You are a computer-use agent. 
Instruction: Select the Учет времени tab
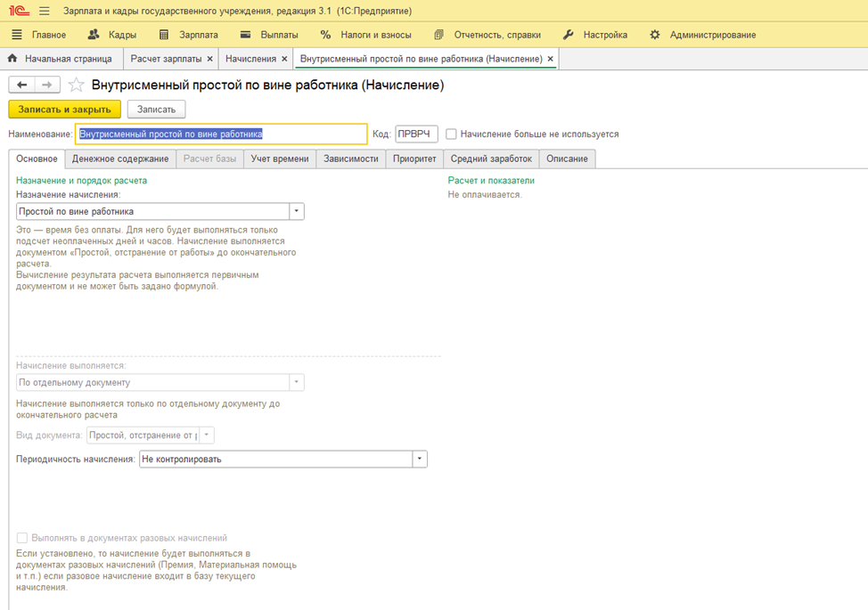point(280,159)
